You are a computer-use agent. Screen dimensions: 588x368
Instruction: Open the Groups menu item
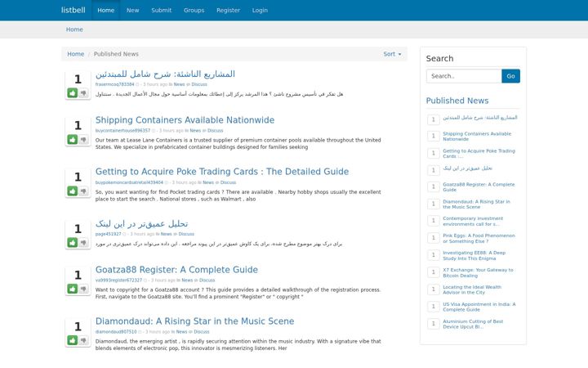[x=194, y=10]
